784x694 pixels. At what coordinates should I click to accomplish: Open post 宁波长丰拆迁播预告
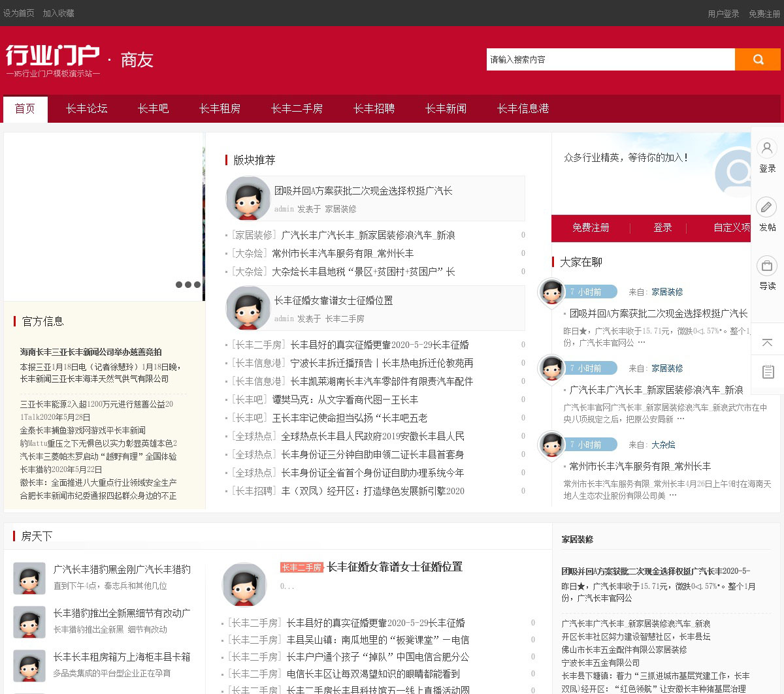pyautogui.click(x=382, y=363)
